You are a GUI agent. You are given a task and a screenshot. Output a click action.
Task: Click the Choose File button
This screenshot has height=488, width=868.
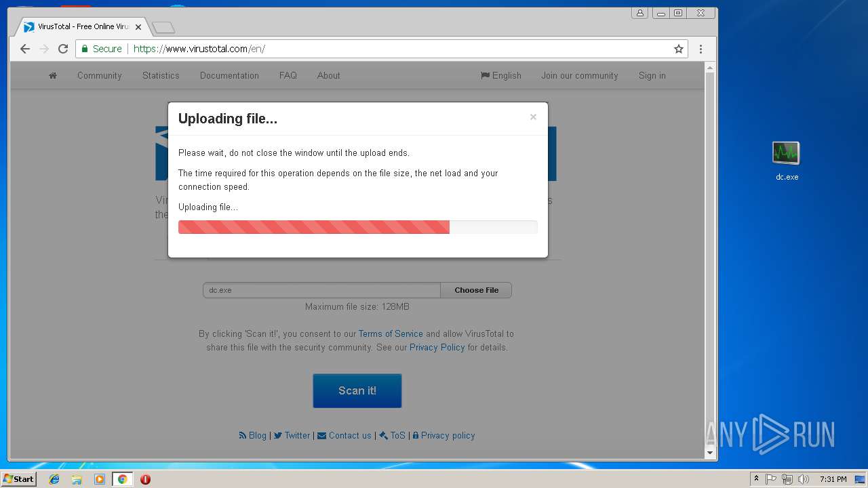coord(476,290)
